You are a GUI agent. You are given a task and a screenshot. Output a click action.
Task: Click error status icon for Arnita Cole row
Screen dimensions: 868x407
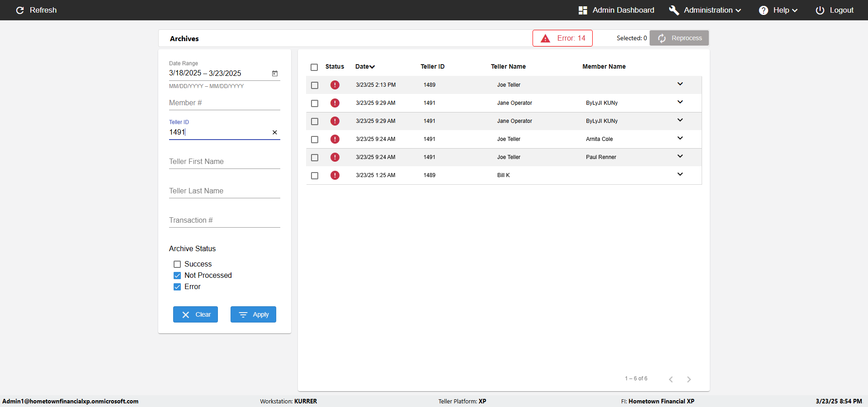[x=335, y=139]
